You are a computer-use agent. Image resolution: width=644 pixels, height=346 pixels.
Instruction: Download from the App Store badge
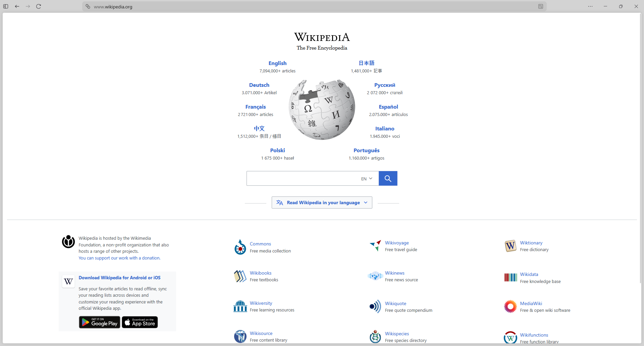coord(140,322)
